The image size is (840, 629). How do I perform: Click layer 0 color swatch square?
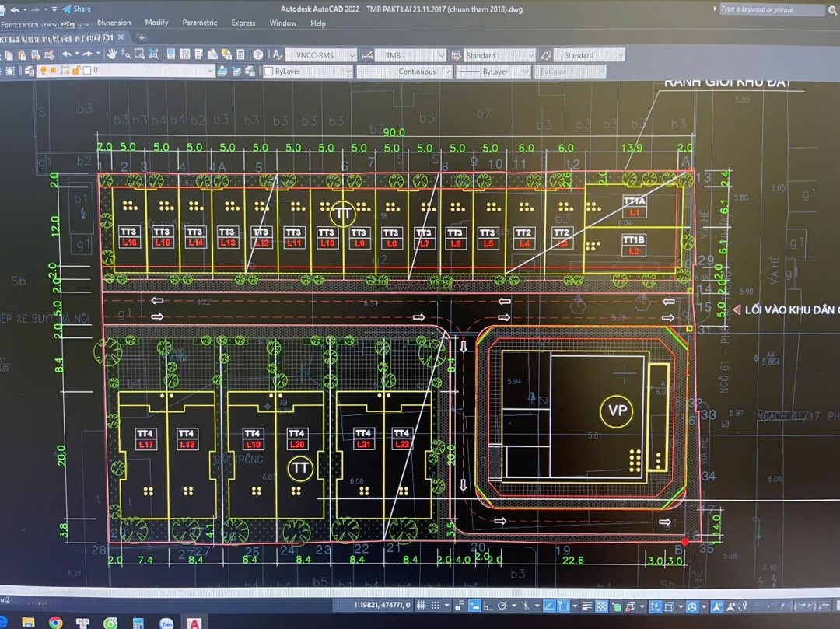(x=87, y=70)
